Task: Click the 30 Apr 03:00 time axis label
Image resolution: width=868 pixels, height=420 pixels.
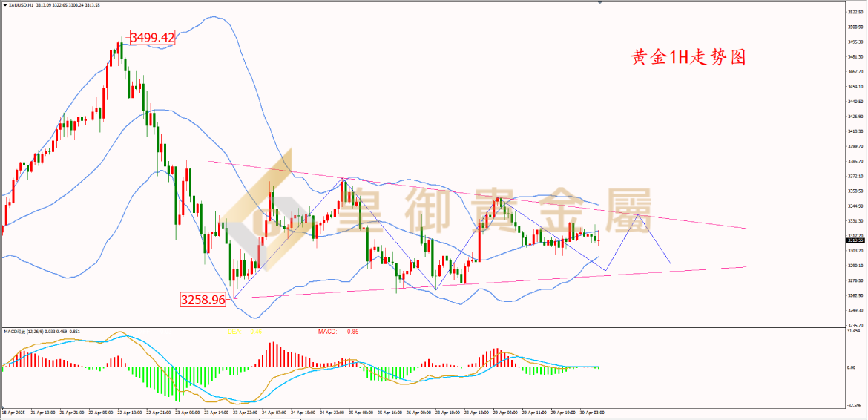Action: coord(591,413)
